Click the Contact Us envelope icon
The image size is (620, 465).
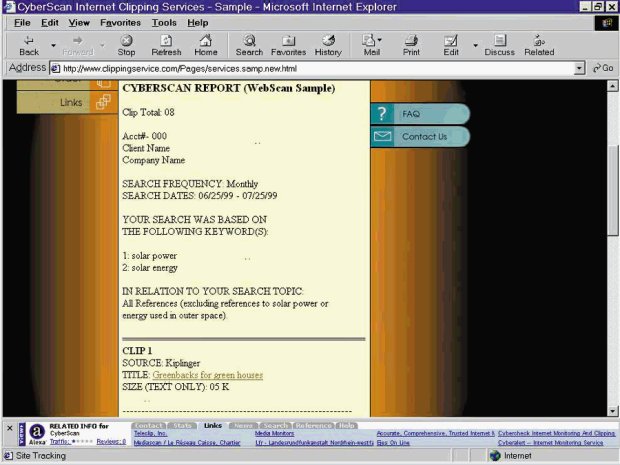click(382, 136)
